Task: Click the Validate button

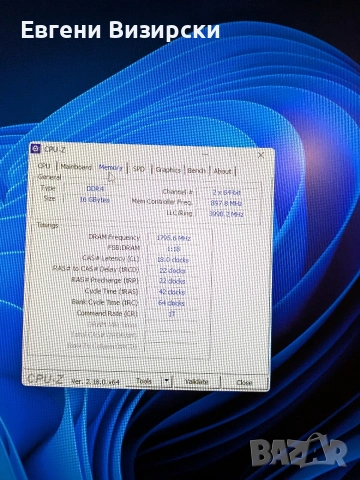Action: click(197, 382)
